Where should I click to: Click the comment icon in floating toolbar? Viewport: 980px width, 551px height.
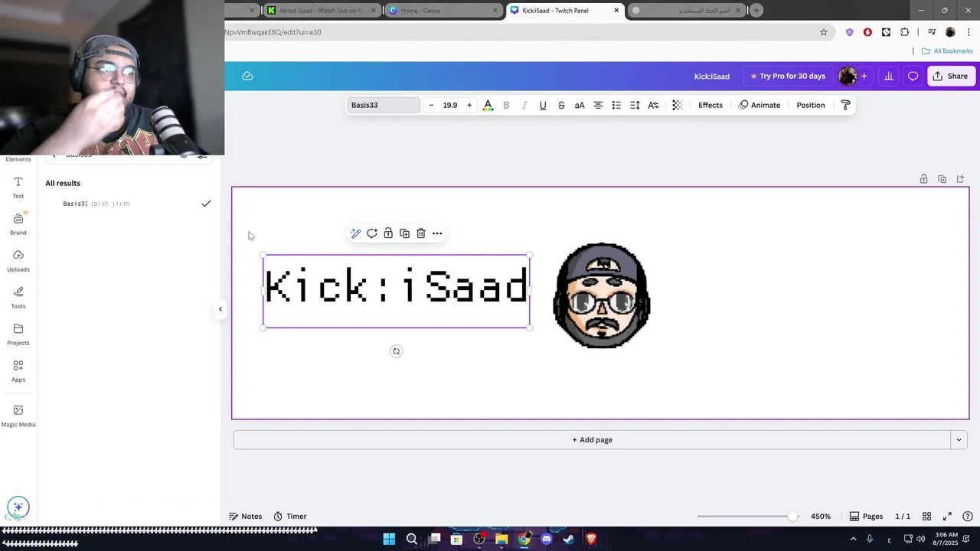(x=372, y=233)
